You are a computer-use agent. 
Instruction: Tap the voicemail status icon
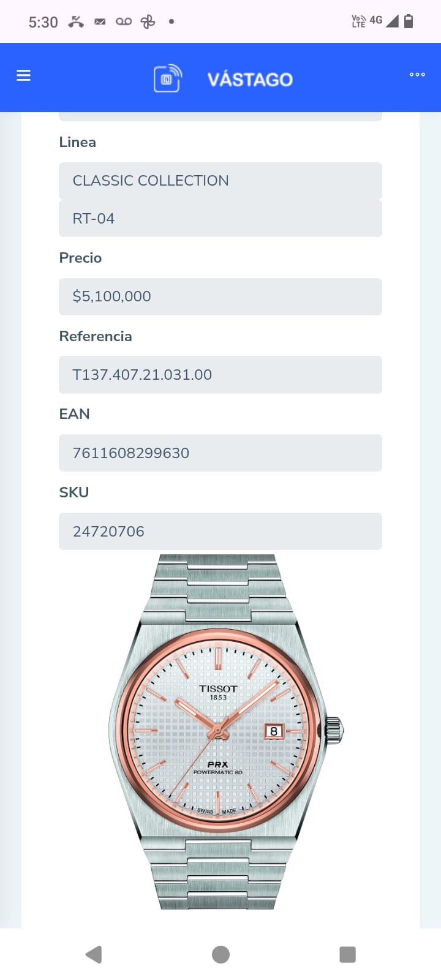point(124,21)
